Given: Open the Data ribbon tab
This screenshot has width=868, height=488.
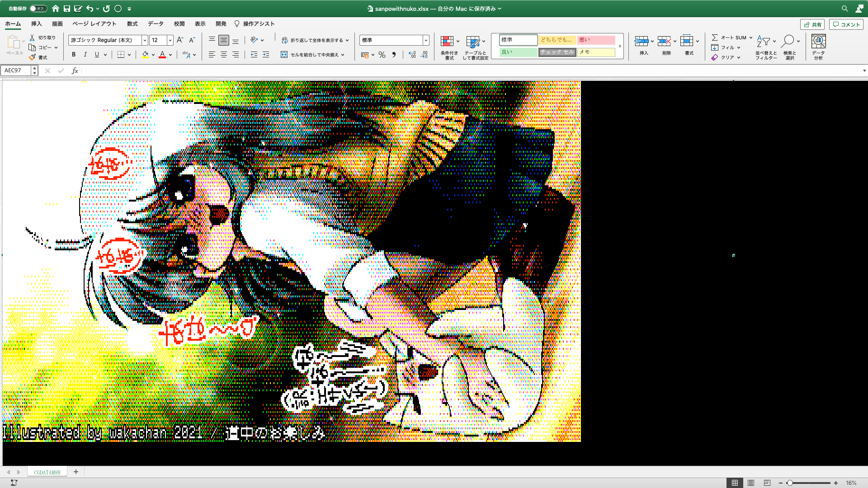Looking at the screenshot, I should (x=156, y=23).
